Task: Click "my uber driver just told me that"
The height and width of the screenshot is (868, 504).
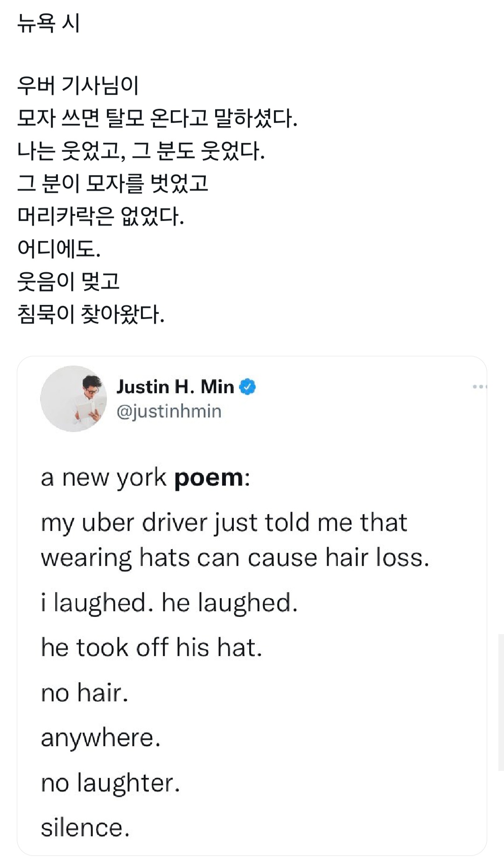Action: (x=224, y=522)
